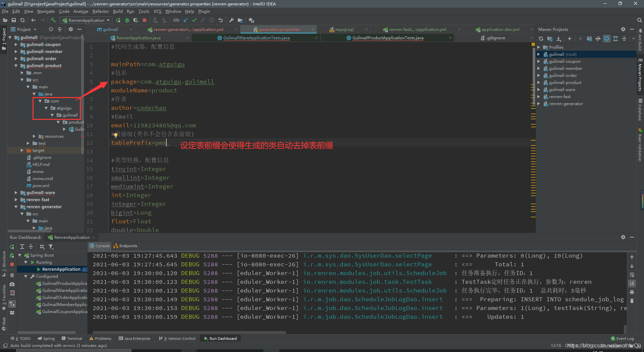Switch to Endpoints tab in Run Dashboard
The image size is (644, 352).
(x=125, y=246)
